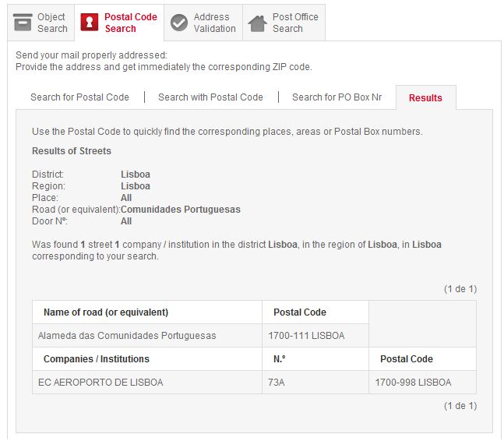The width and height of the screenshot is (504, 441).
Task: Click door number 73A cell
Action: coord(315,383)
